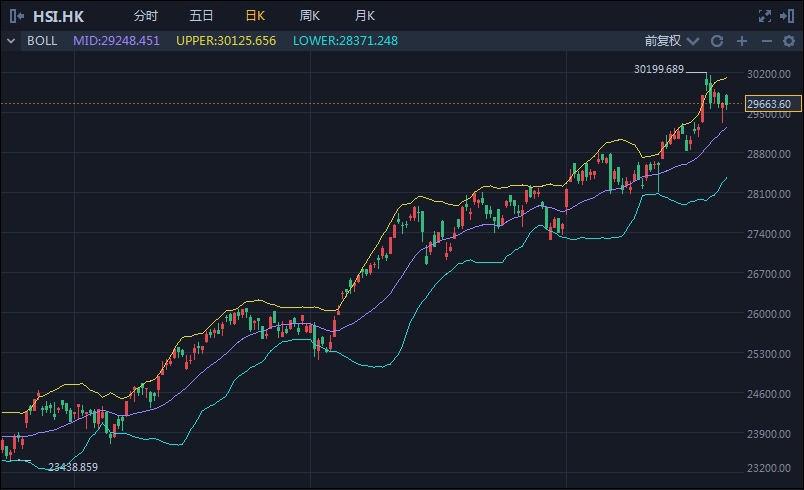
Task: Click the UPPER:30125.656 yellow legend value
Action: coord(226,41)
